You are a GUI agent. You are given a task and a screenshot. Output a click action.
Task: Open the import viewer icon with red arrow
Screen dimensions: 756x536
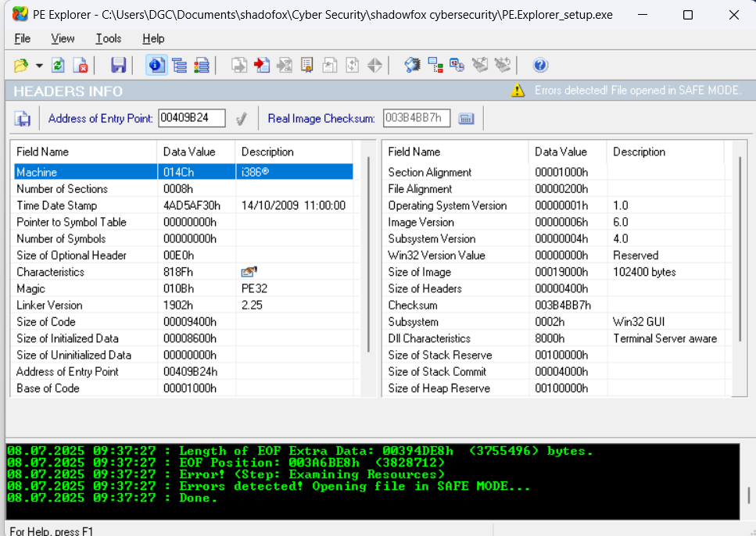coord(262,65)
